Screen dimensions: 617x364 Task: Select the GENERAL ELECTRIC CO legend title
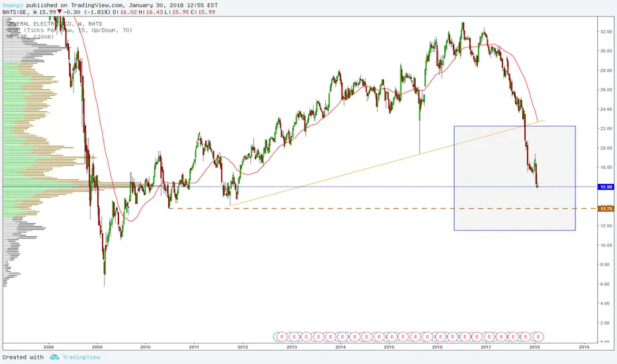(x=54, y=24)
